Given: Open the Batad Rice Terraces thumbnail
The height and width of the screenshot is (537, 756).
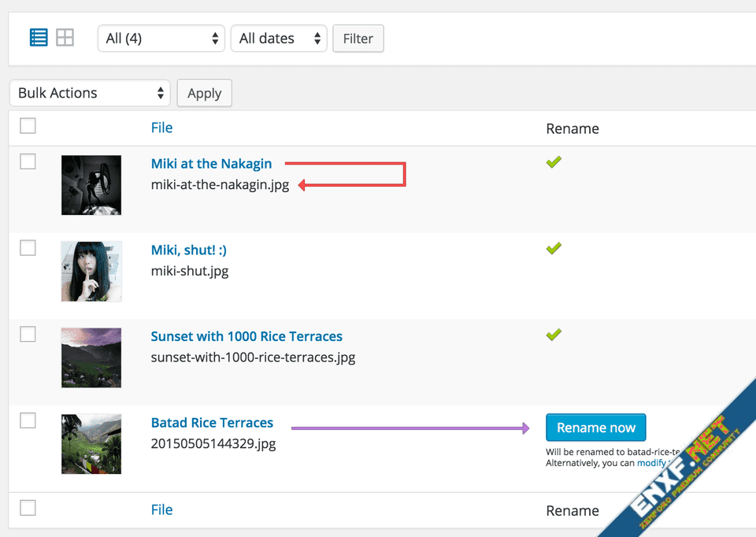Looking at the screenshot, I should click(91, 444).
